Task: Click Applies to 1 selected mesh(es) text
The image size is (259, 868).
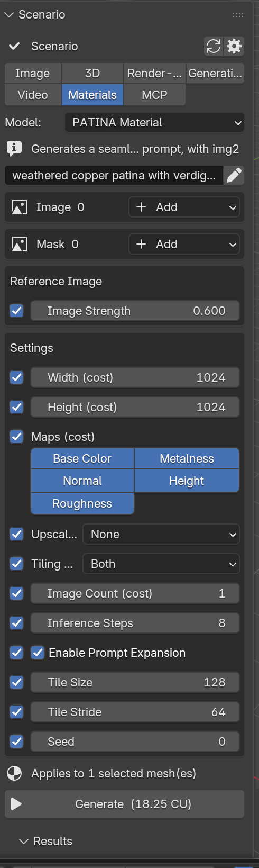Action: [x=114, y=773]
